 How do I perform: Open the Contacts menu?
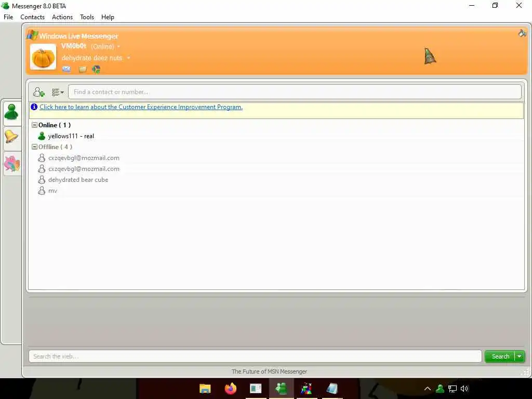pos(32,17)
